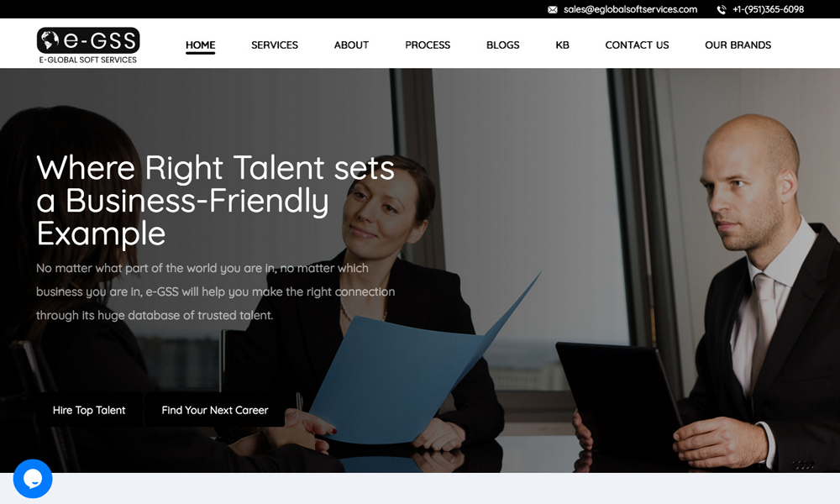This screenshot has height=504, width=840.
Task: Click the E-GLOBAL SOFT SERVICES tagline
Action: 88,60
